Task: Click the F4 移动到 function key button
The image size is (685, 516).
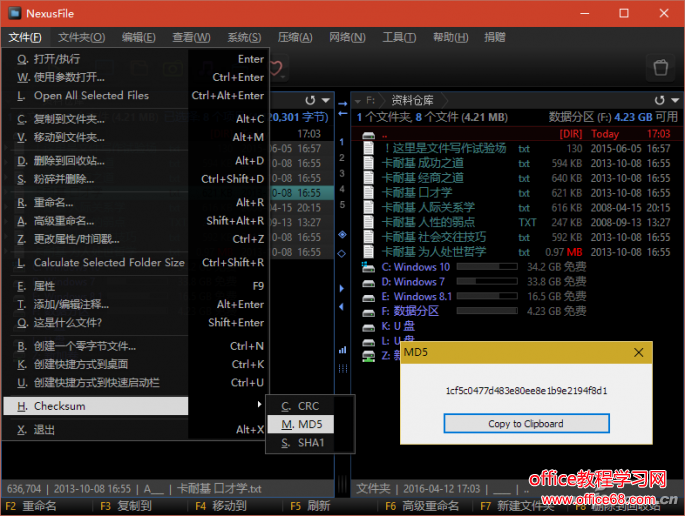Action: pyautogui.click(x=221, y=506)
